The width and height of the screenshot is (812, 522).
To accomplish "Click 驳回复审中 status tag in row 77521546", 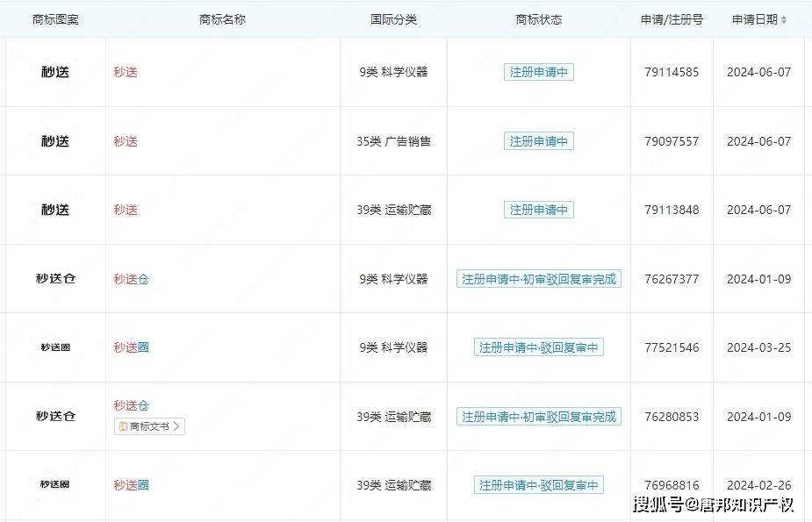I will 539,347.
